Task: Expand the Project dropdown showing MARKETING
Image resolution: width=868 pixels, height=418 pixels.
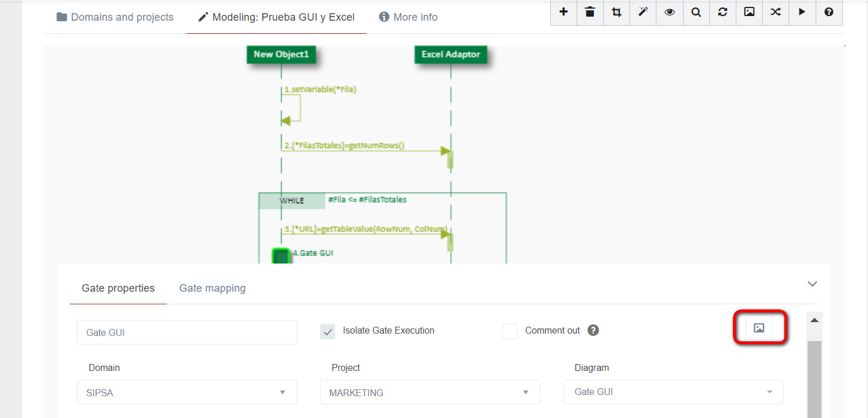Action: coord(429,393)
